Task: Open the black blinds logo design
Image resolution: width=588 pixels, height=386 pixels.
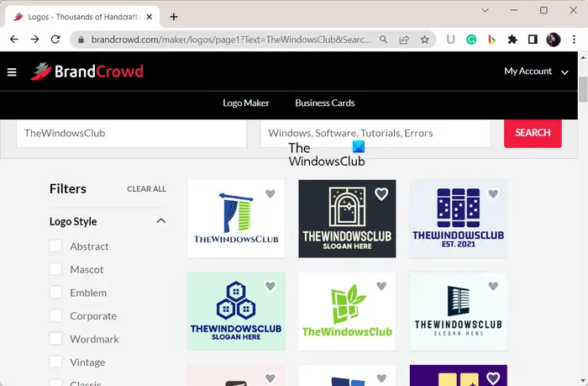Action: click(459, 311)
